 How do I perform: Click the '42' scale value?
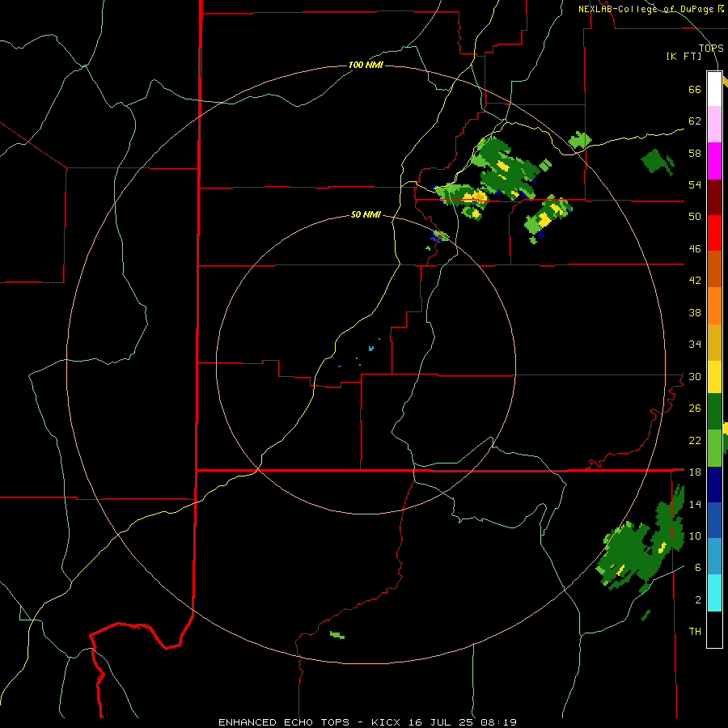click(x=695, y=281)
